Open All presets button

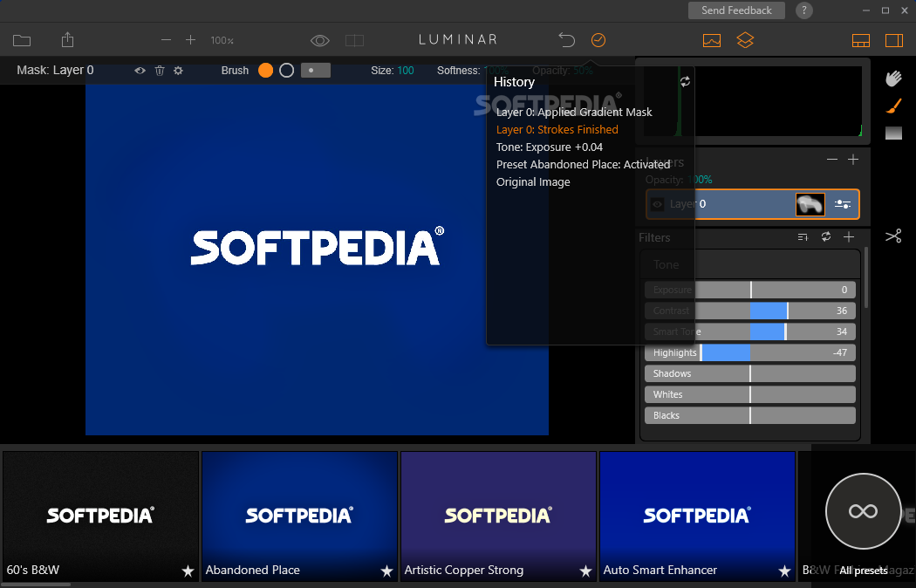pos(863,511)
